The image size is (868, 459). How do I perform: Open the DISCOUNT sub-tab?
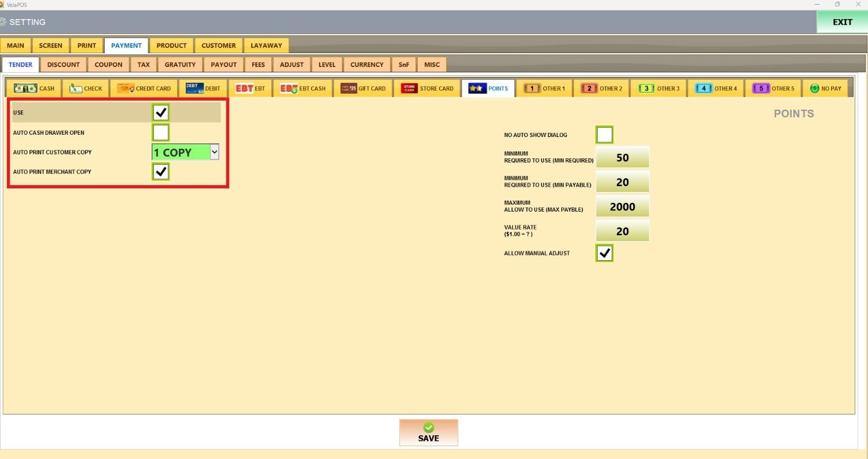tap(63, 65)
